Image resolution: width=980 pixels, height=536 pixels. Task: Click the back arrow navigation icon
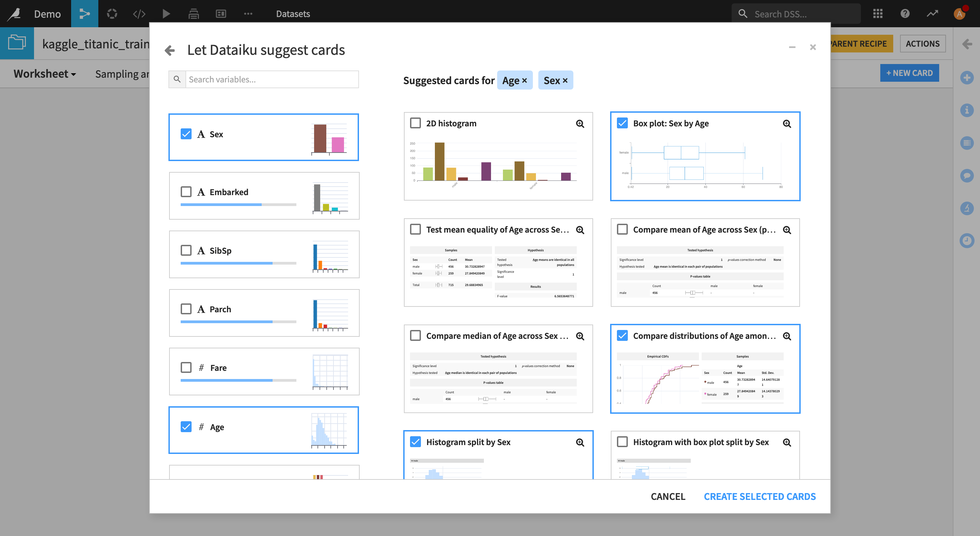(170, 49)
